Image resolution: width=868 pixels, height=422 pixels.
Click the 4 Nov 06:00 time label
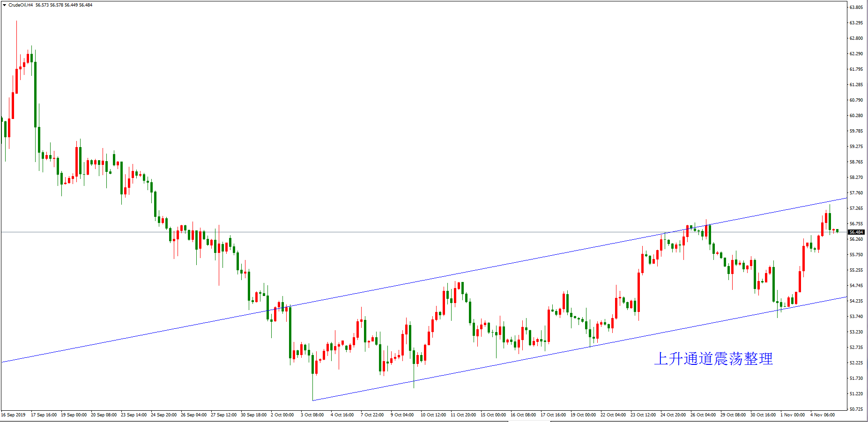[823, 415]
